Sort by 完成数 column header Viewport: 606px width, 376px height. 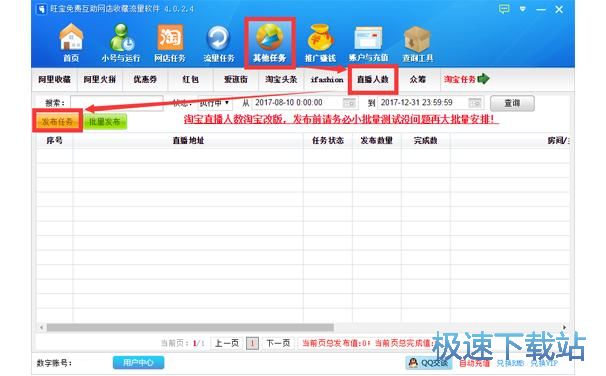426,140
